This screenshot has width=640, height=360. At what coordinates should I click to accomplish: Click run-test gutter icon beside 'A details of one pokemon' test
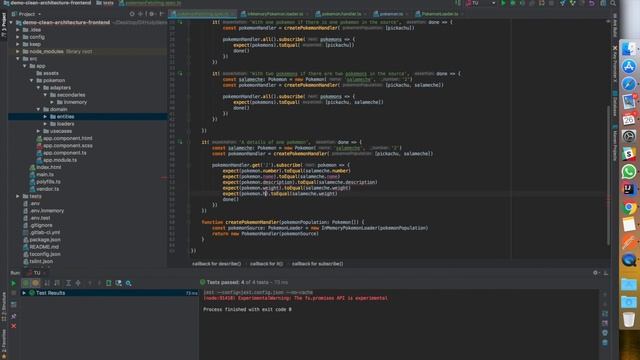click(180, 142)
